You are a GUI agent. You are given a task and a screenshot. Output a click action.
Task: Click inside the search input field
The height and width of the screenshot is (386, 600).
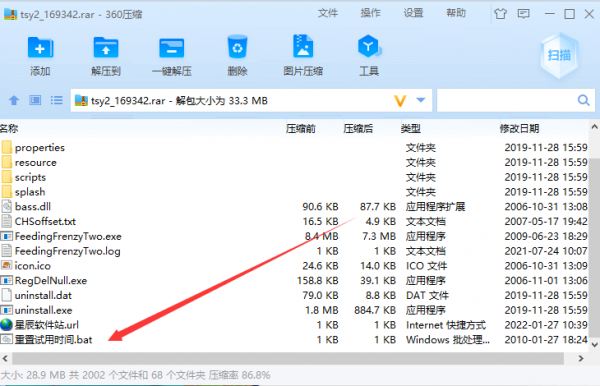507,100
